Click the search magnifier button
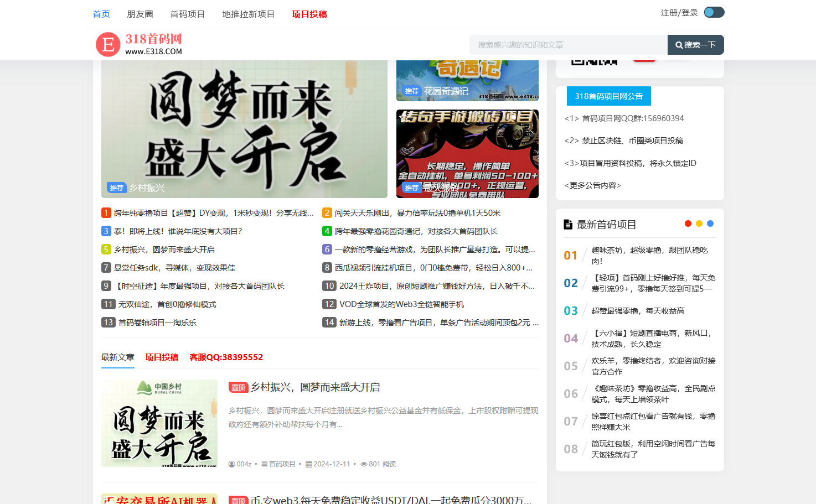This screenshot has width=816, height=504. pos(695,45)
